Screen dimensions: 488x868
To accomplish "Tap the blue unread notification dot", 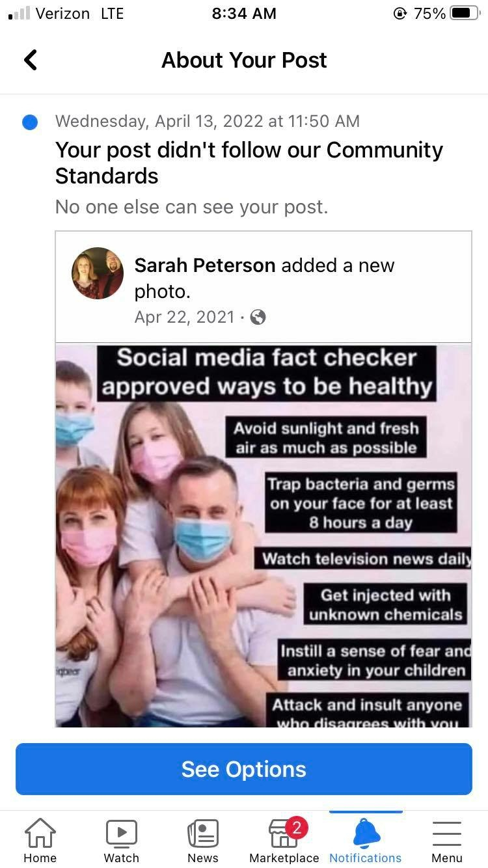I will tap(30, 122).
